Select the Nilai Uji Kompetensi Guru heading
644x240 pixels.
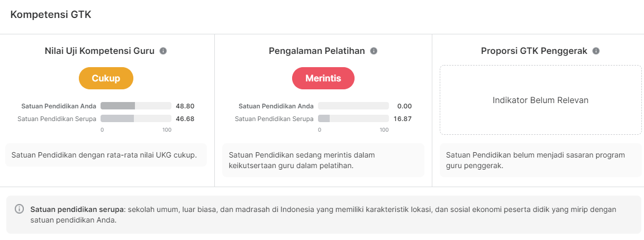99,51
